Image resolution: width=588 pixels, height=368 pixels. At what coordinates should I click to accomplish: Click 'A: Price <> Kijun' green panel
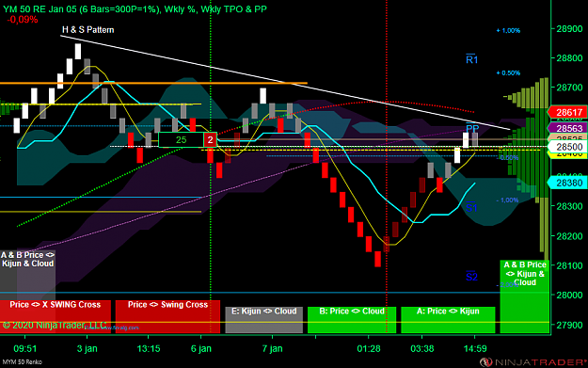tap(448, 320)
